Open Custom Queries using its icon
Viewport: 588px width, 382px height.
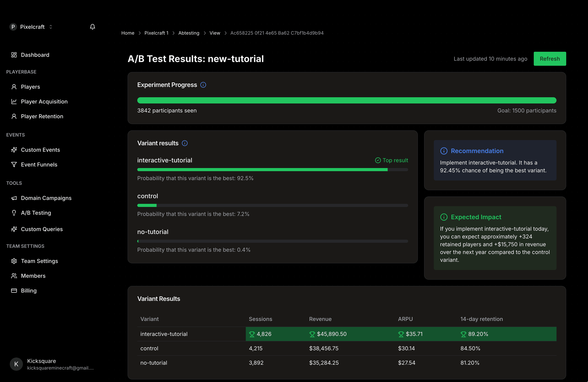point(14,229)
